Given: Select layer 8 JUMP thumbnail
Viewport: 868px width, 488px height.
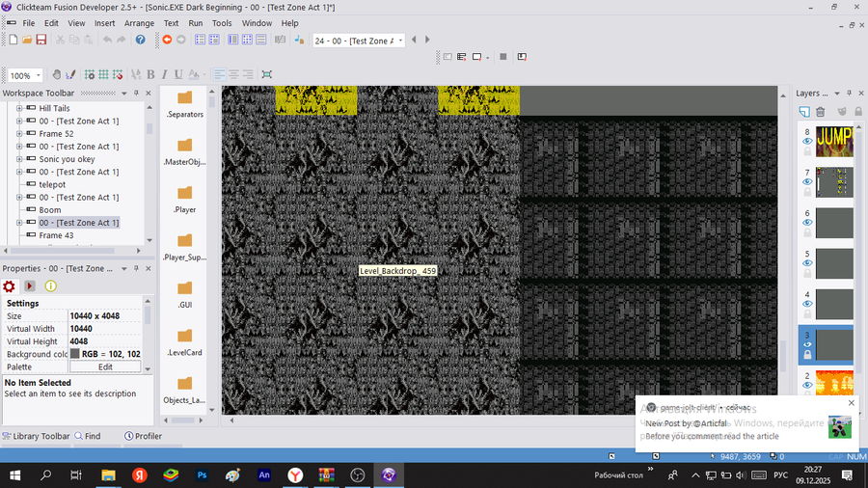Looking at the screenshot, I should (x=834, y=142).
